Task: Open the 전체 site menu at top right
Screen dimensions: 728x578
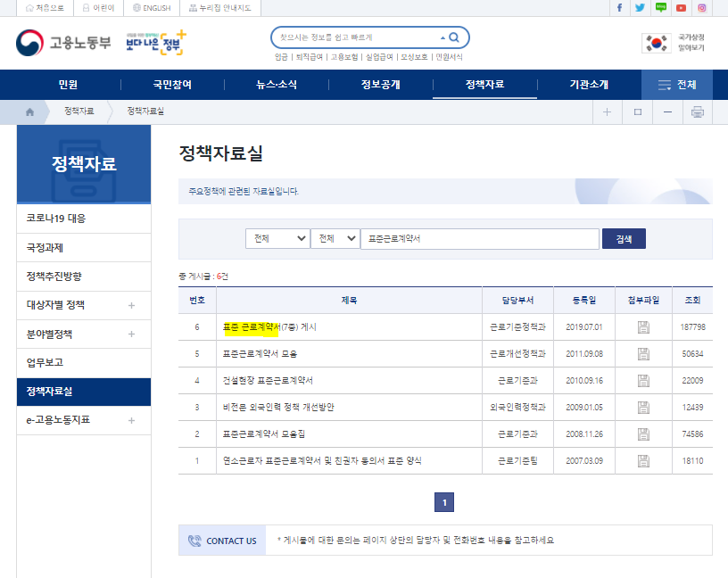Action: click(676, 85)
